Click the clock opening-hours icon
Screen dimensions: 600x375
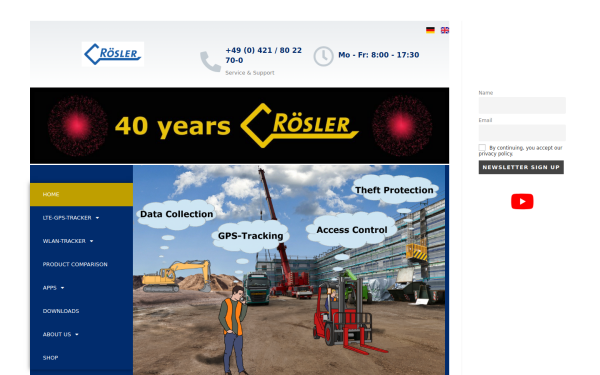323,56
